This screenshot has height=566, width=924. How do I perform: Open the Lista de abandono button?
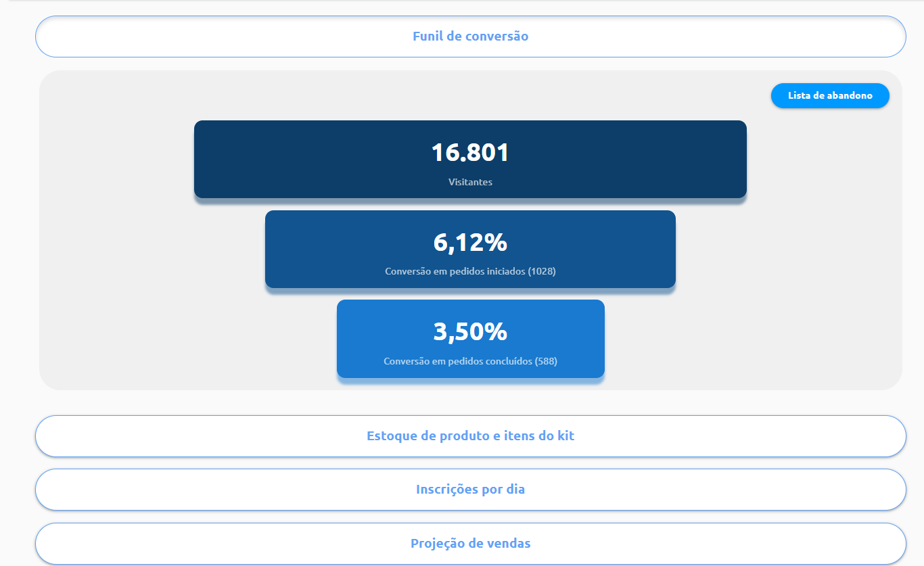pos(830,95)
